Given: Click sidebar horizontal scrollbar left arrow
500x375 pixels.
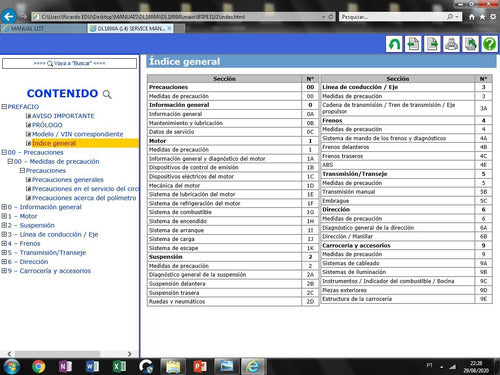Looking at the screenshot, I should tap(9, 354).
